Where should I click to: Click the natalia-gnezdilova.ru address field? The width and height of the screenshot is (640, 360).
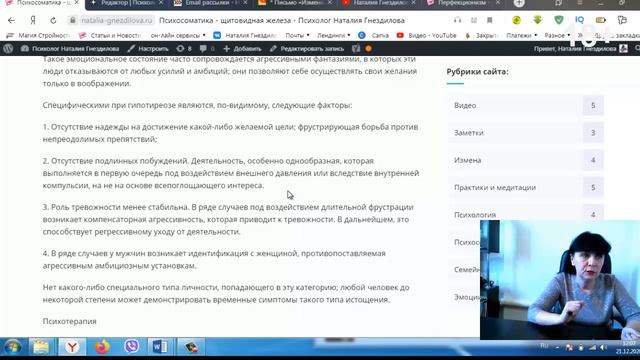(116, 20)
